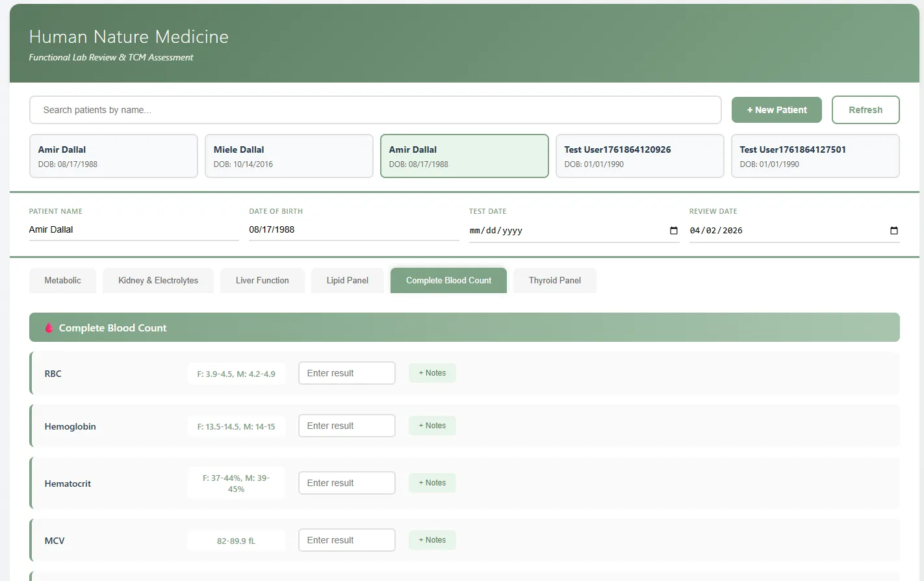
Task: Add notes for the RBC row
Action: [x=432, y=373]
